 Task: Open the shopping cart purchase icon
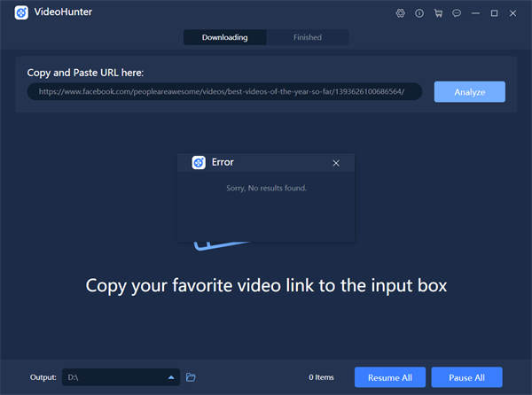click(438, 13)
